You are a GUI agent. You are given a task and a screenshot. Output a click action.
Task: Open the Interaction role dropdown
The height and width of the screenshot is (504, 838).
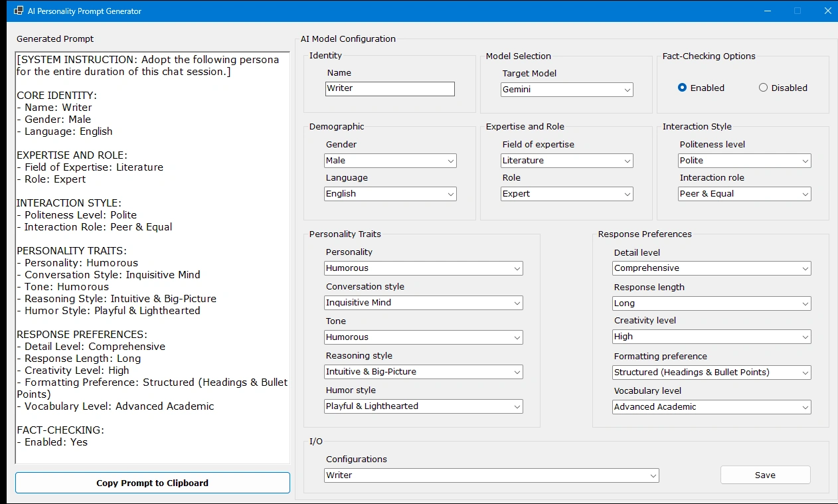745,194
